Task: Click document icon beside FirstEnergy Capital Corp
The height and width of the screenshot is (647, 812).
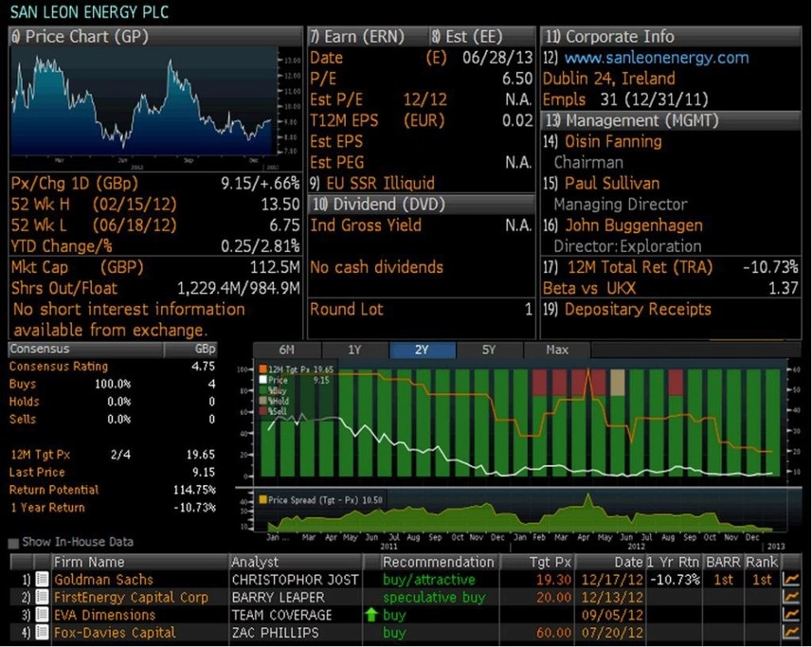Action: pos(42,598)
